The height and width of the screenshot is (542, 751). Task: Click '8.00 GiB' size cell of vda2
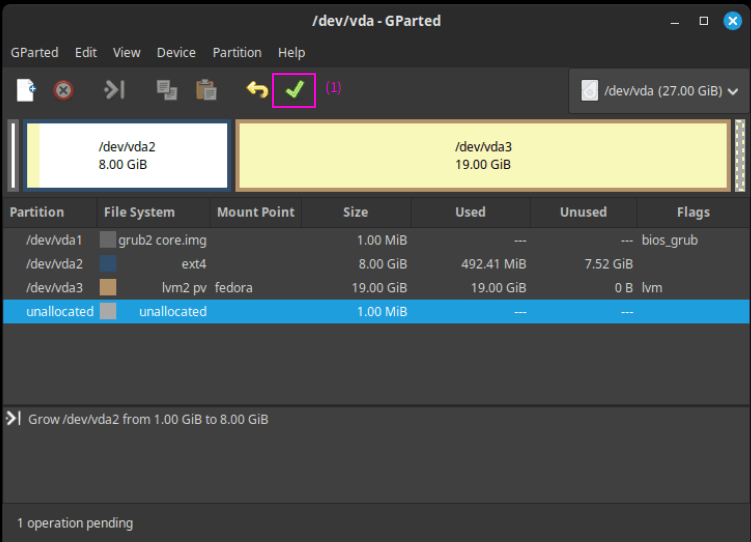383,264
